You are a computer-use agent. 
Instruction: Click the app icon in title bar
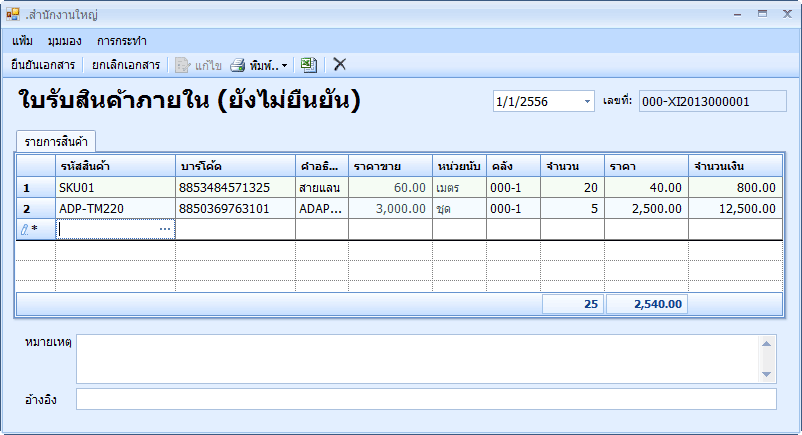pyautogui.click(x=13, y=15)
